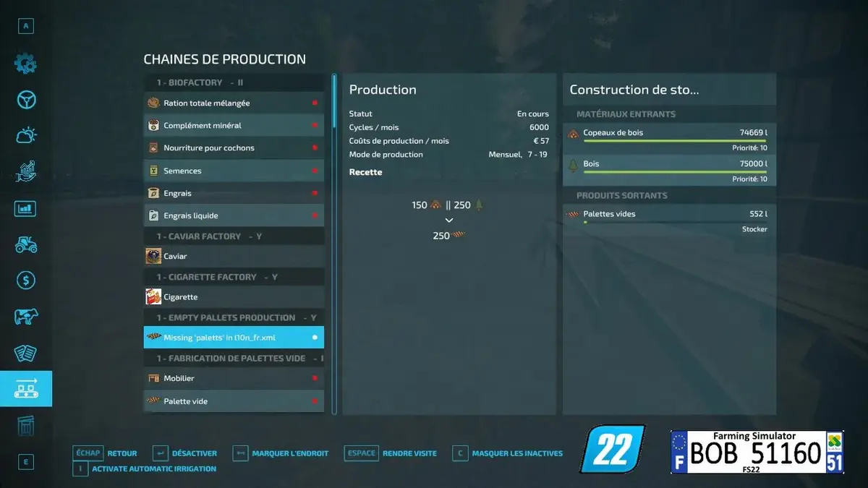Toggle status dot on Mobilier row
The width and height of the screenshot is (868, 488).
click(315, 378)
